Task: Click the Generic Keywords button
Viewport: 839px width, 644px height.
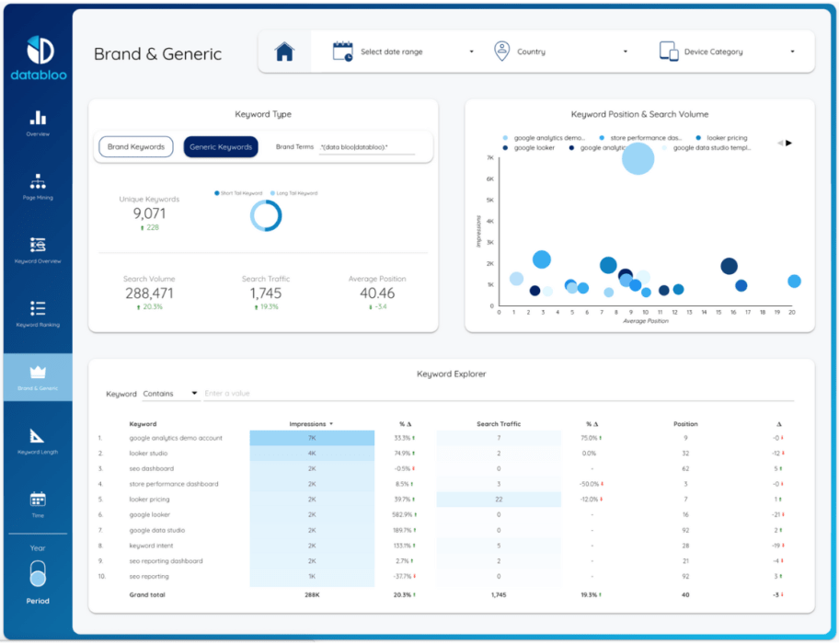Action: (x=221, y=146)
